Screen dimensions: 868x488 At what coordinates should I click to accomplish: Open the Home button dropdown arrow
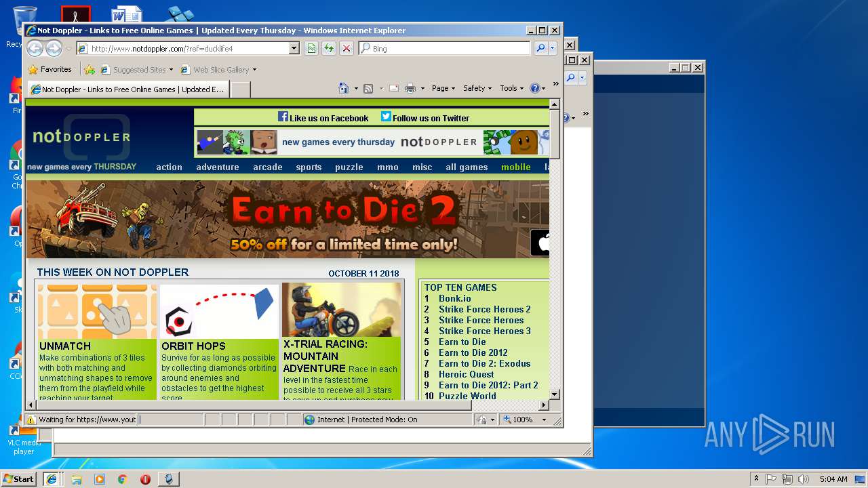click(x=355, y=88)
